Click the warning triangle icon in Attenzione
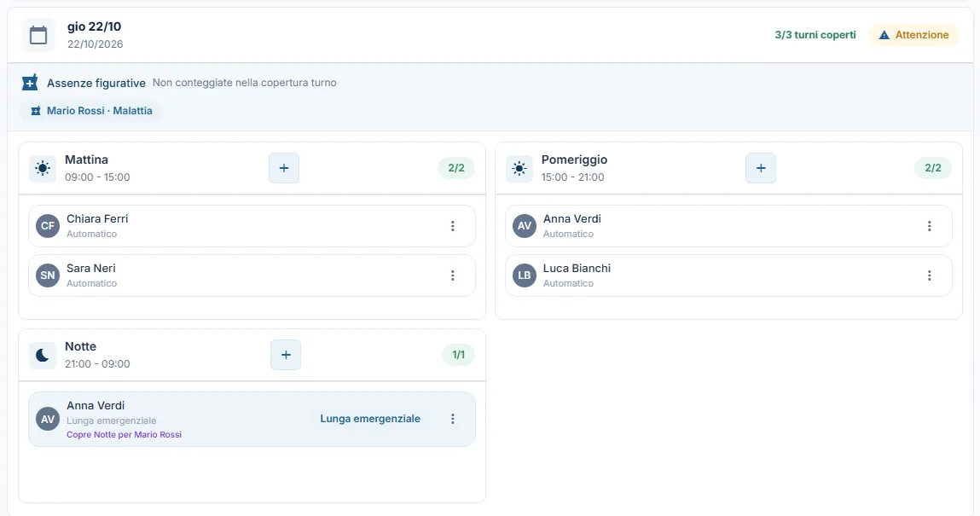The width and height of the screenshot is (980, 516). tap(884, 35)
